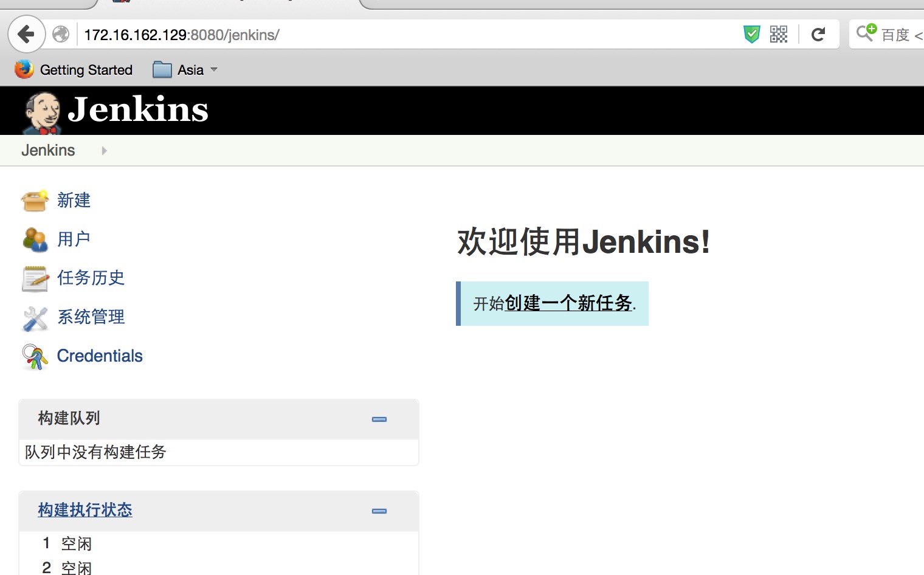Collapse the 构建执行状态 panel with minus icon
Viewport: 924px width, 575px height.
(x=379, y=511)
